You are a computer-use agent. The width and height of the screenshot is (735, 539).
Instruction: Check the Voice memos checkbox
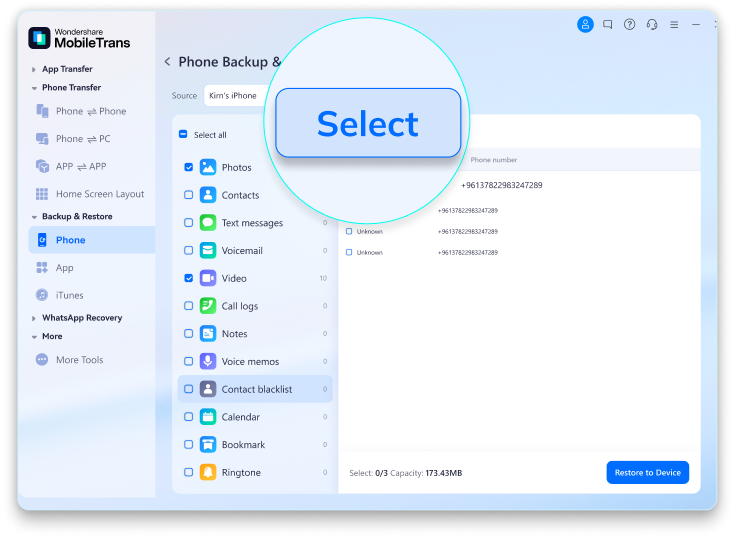point(188,361)
